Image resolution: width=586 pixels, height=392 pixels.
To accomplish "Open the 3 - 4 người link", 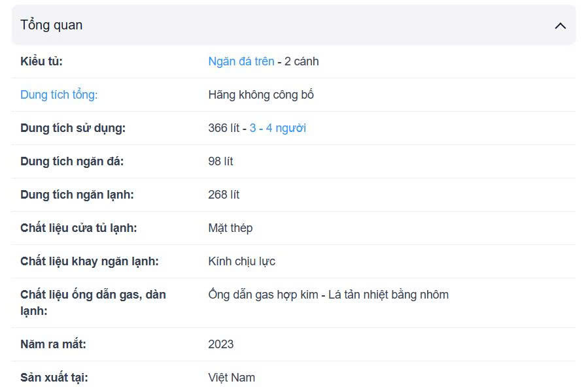I will pyautogui.click(x=278, y=128).
